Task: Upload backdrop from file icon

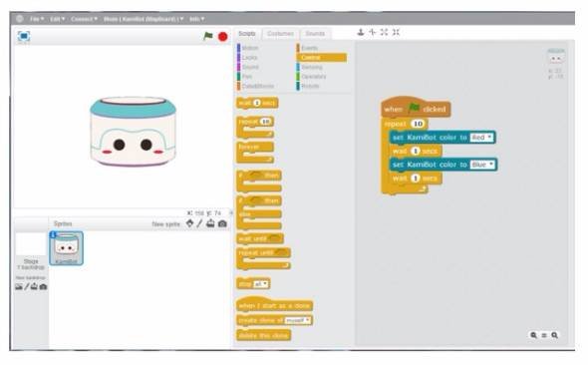Action: click(34, 287)
